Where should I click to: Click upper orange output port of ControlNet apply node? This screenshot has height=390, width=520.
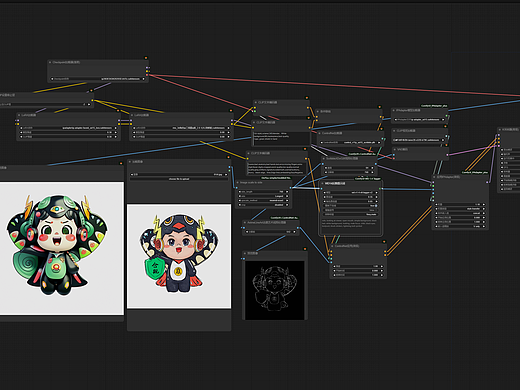(385, 252)
